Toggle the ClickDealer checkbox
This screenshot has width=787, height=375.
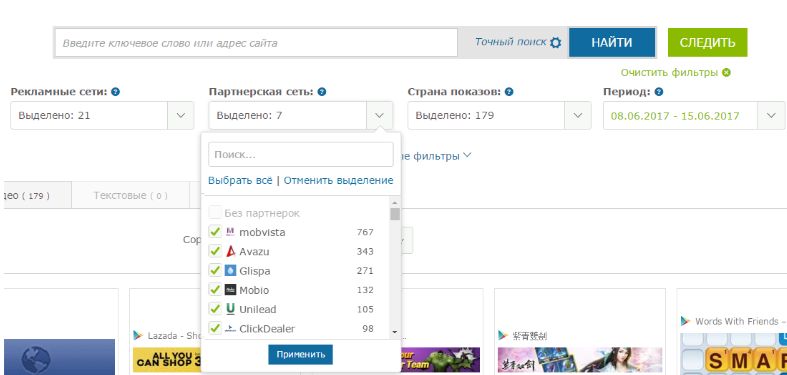click(x=215, y=329)
